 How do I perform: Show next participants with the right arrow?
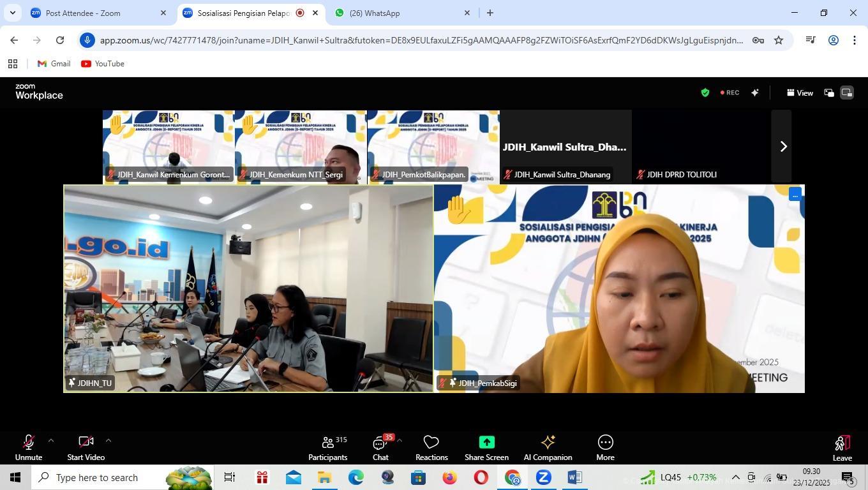coord(783,147)
